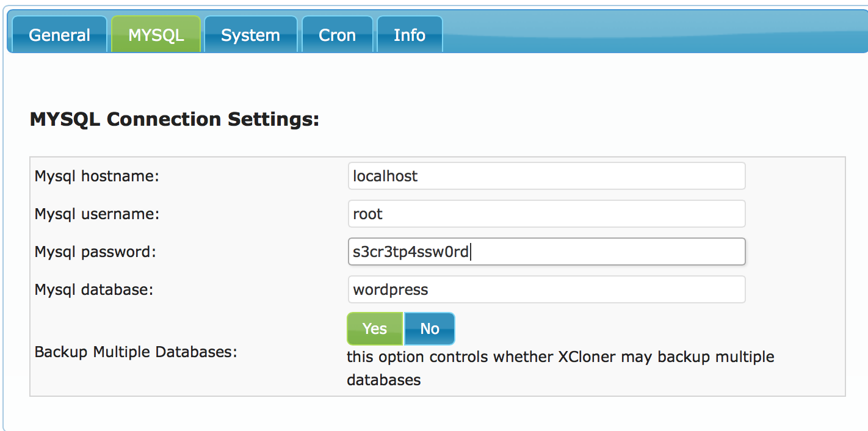Click the "Mysql username:" label
Screen dimensions: 868x431
click(x=96, y=214)
